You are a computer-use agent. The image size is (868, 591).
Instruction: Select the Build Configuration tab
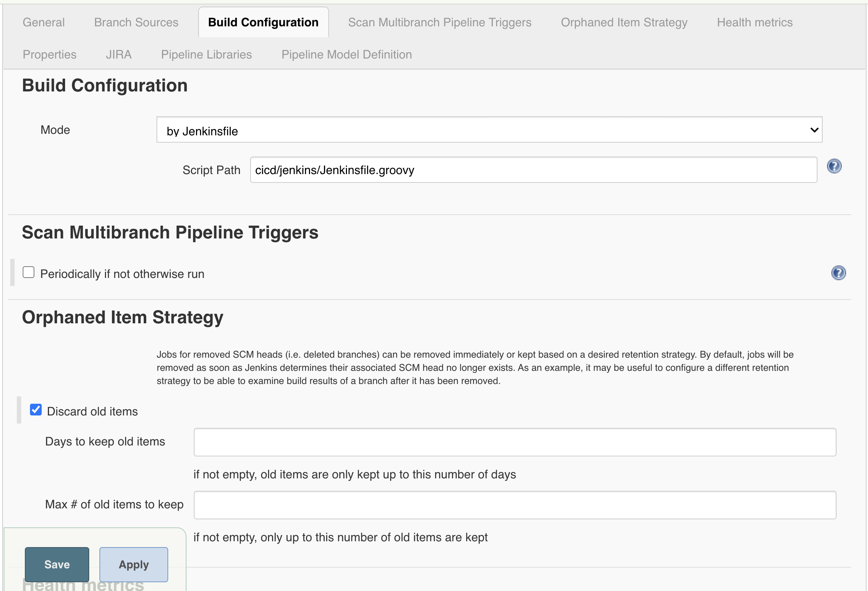pyautogui.click(x=263, y=22)
